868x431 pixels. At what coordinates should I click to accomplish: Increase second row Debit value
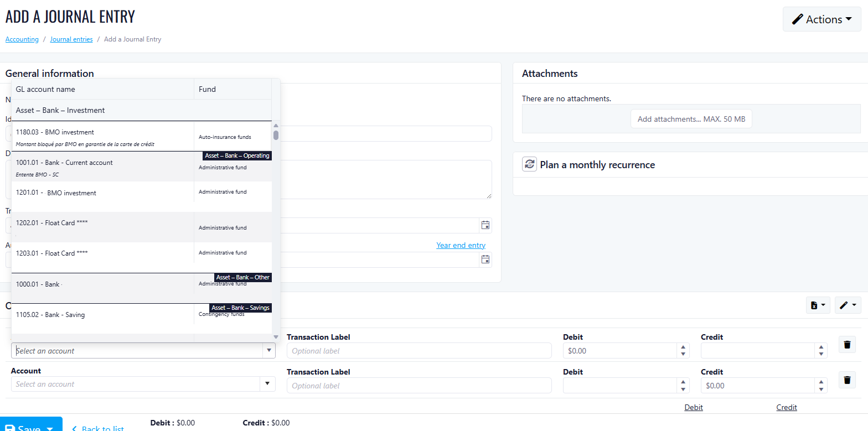coord(683,382)
